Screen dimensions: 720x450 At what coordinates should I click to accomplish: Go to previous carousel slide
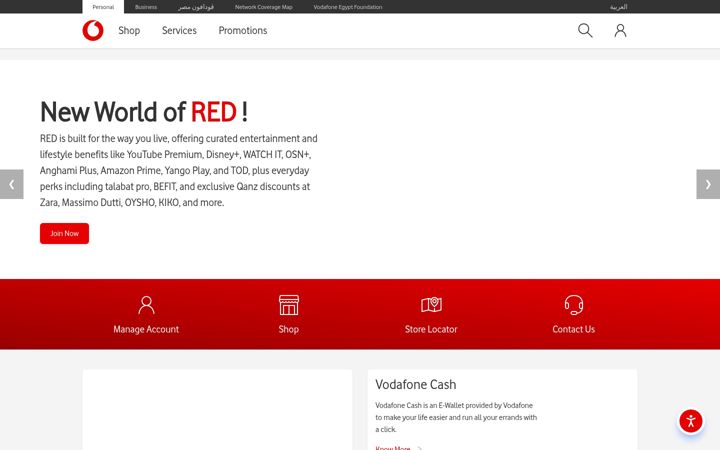11,184
